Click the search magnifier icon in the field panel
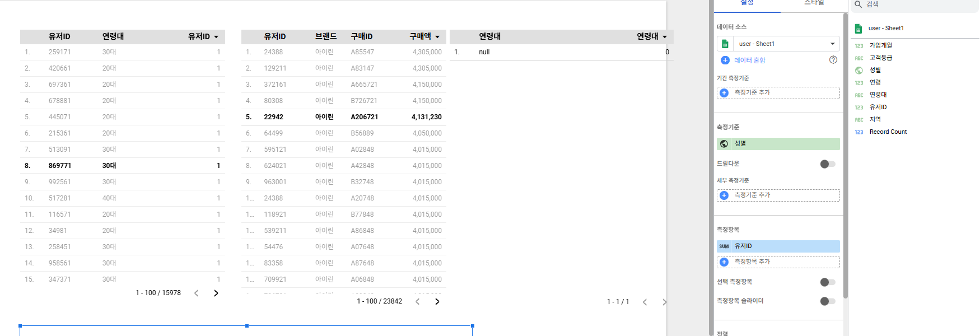The image size is (980, 336). tap(858, 4)
